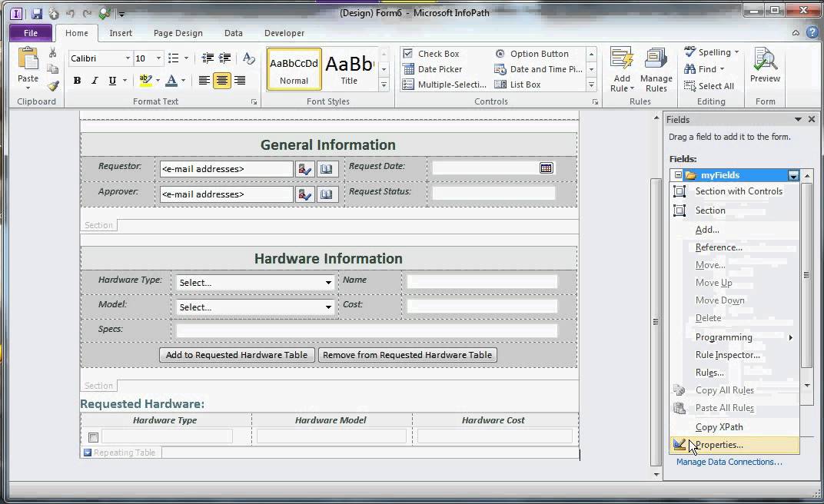824x504 pixels.
Task: Open Manage Data Connections link
Action: tap(729, 462)
